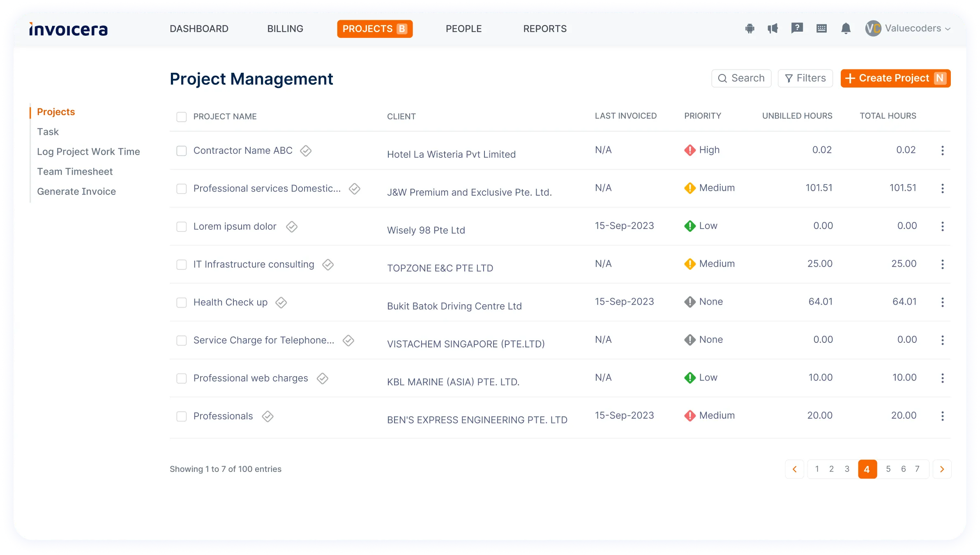
Task: Click the Search field
Action: click(741, 78)
